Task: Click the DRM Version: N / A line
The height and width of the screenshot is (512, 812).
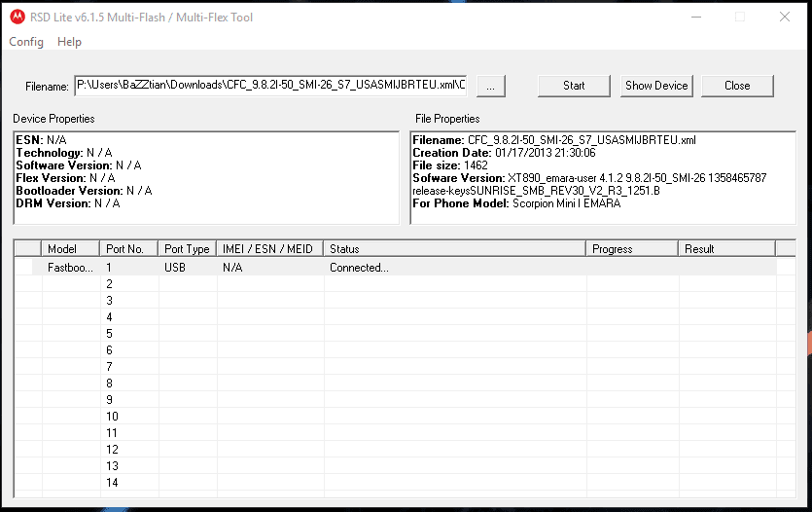Action: point(68,203)
